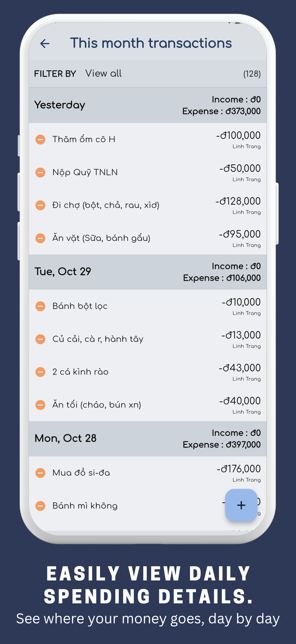296x644 pixels.
Task: Tap the Tue, Oct 29 section header
Action: click(63, 272)
